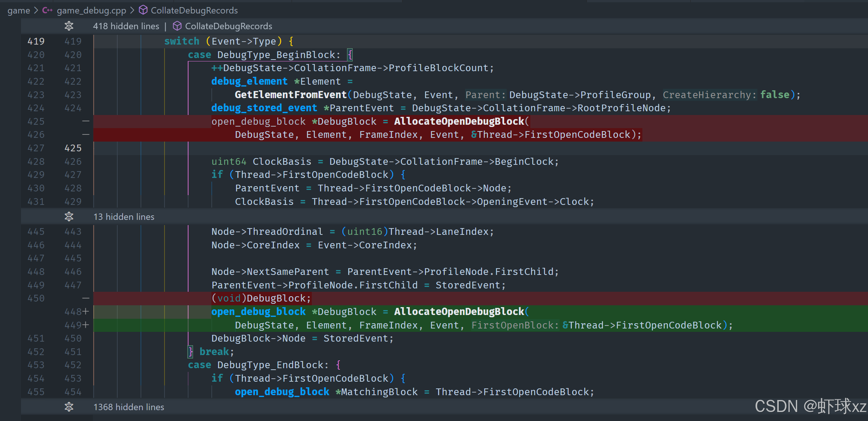Click the CollateDebugRecords symbol icon in breadcrumb
Screen dimensions: 868x421
click(x=143, y=10)
